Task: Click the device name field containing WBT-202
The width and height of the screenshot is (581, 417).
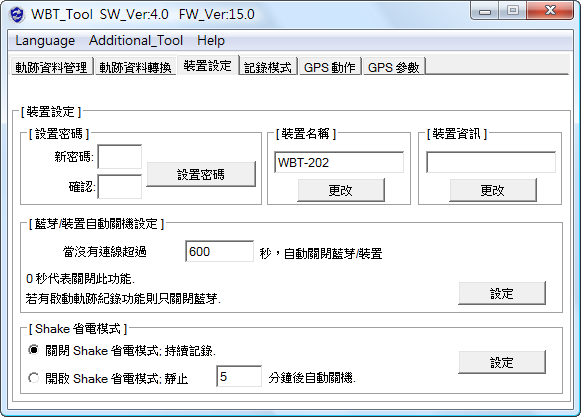Action: point(339,162)
